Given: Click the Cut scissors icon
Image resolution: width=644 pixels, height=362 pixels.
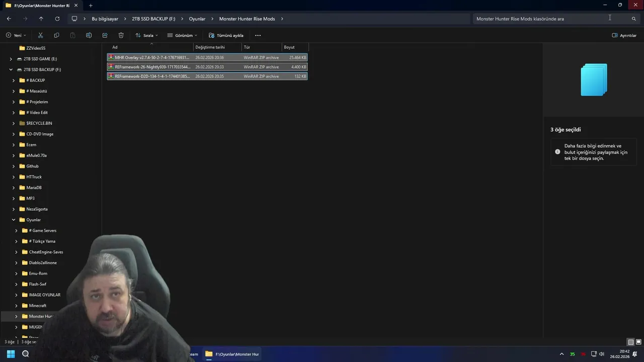Looking at the screenshot, I should pos(40,35).
